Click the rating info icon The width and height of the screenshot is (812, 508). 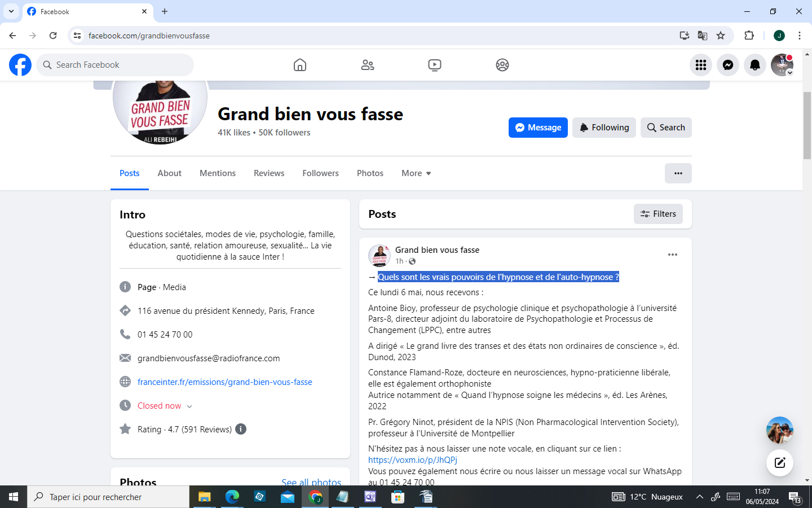coord(241,429)
